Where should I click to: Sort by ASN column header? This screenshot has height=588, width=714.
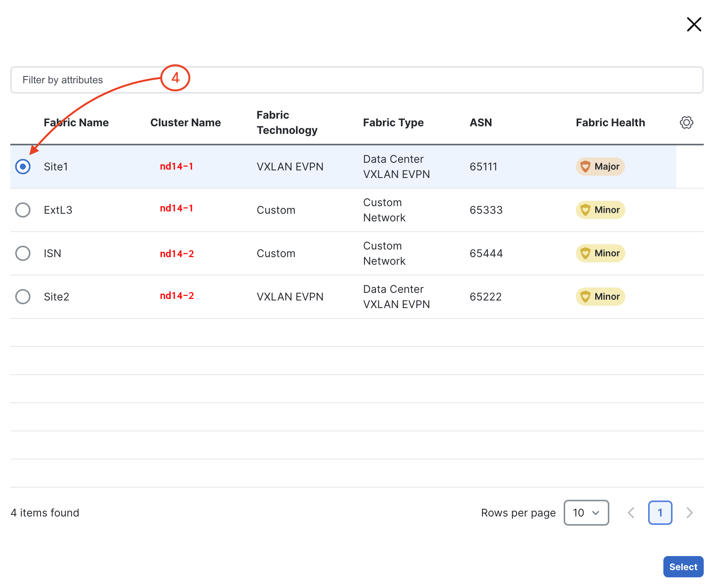pos(481,122)
